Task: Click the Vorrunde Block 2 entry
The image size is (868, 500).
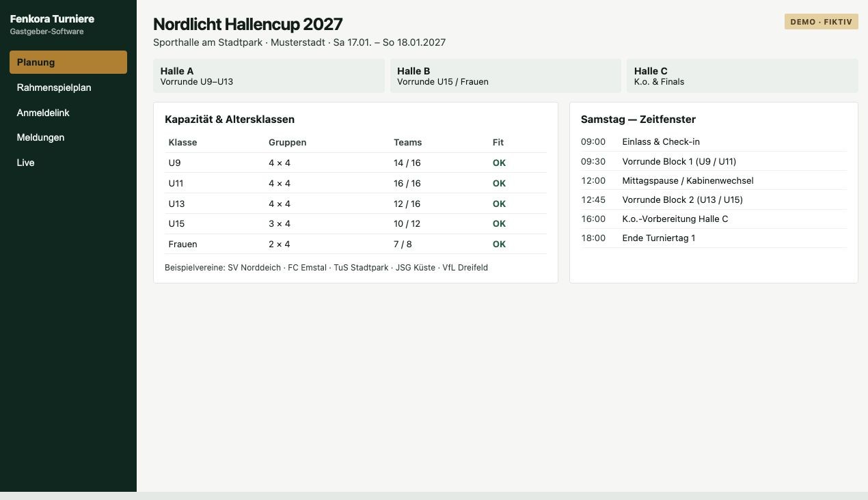Action: coord(682,199)
